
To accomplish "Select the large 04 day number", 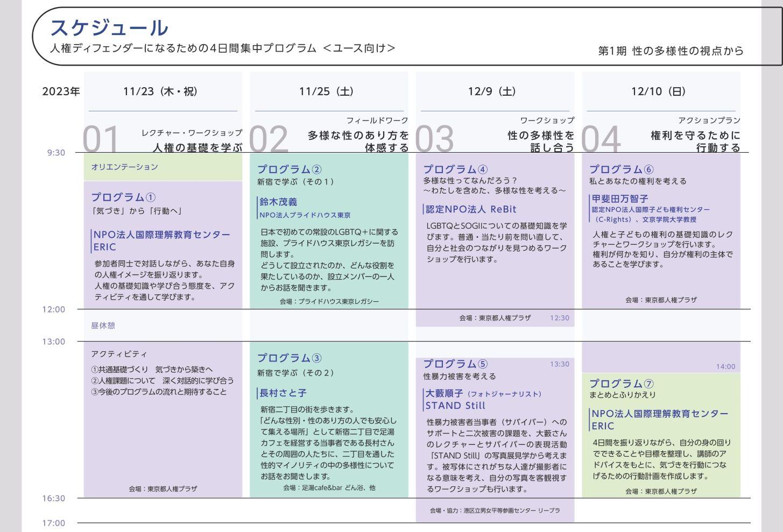I will coord(601,139).
